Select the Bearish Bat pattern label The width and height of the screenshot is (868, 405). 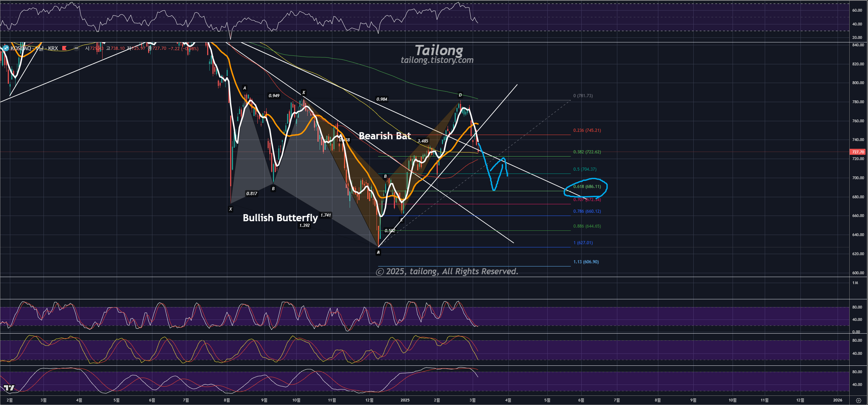pyautogui.click(x=385, y=136)
